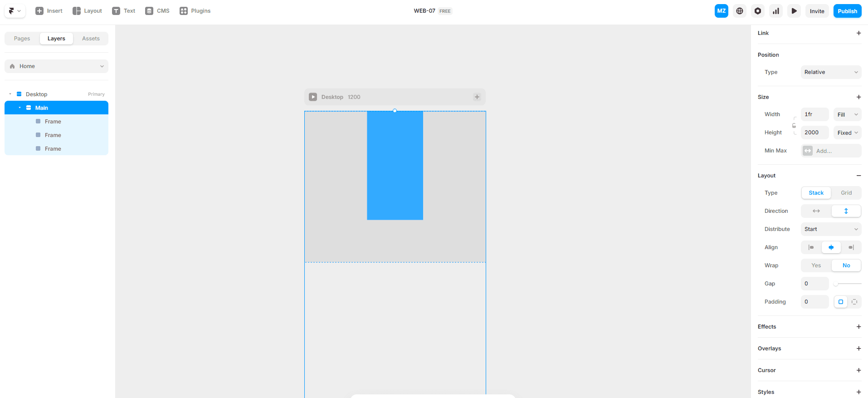Collapse the Desktop layer tree
The height and width of the screenshot is (398, 868).
tap(10, 94)
